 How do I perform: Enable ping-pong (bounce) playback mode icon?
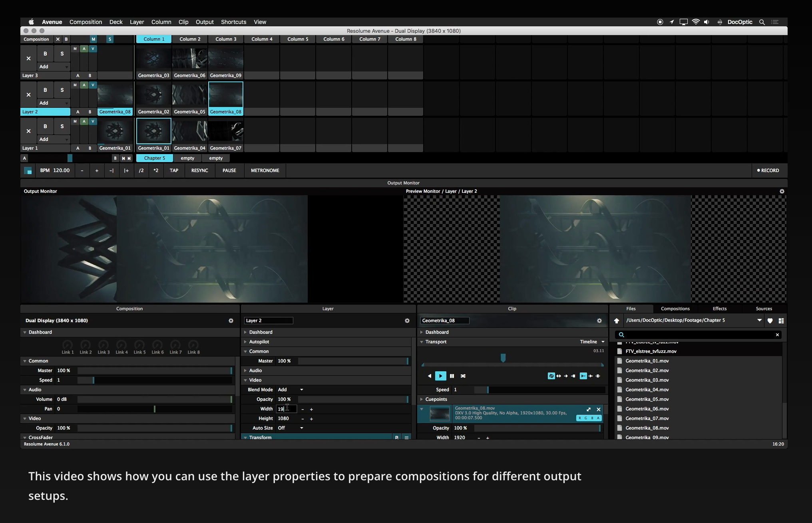point(559,376)
